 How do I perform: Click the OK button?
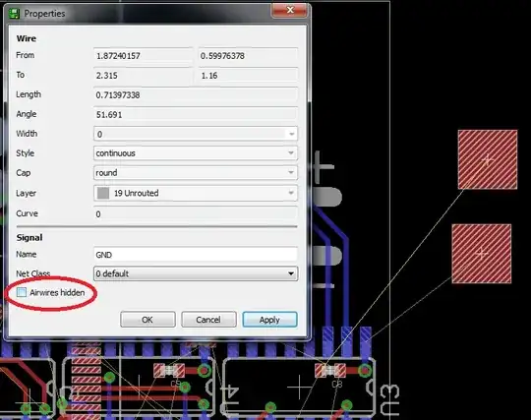coord(147,320)
